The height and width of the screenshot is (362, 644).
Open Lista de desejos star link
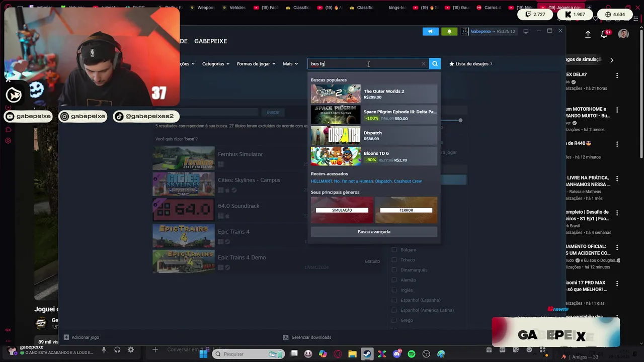click(471, 64)
